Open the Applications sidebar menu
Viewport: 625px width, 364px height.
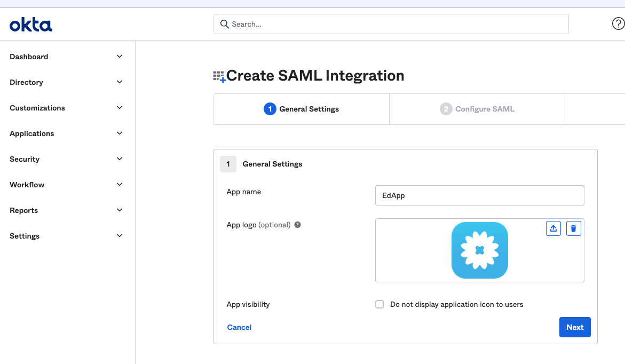[66, 133]
